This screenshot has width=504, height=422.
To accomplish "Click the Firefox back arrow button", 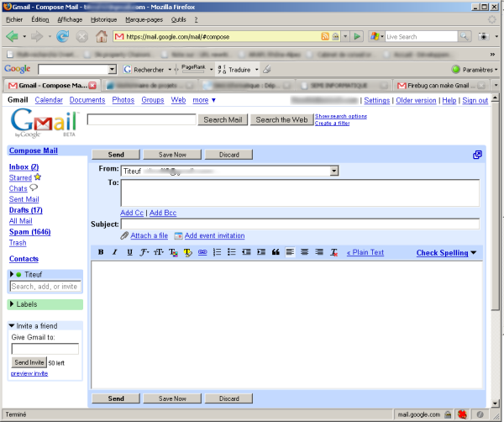I will (12, 36).
